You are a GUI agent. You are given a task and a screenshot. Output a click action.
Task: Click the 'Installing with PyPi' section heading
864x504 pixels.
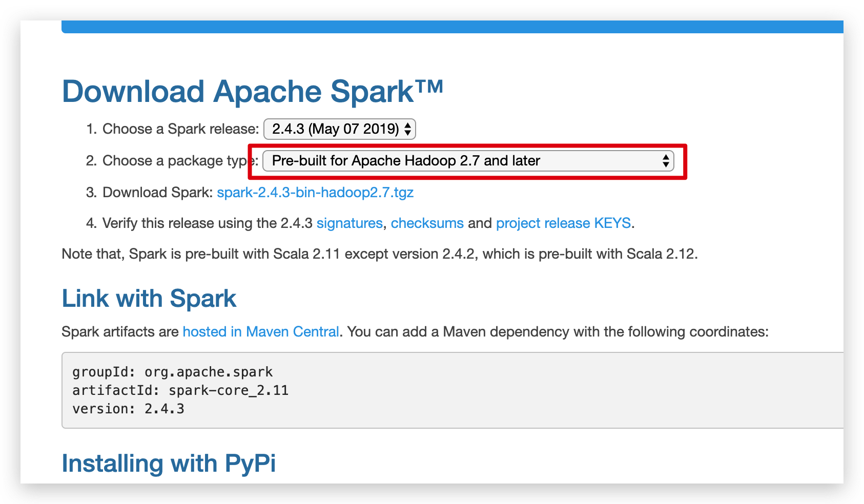pyautogui.click(x=169, y=463)
